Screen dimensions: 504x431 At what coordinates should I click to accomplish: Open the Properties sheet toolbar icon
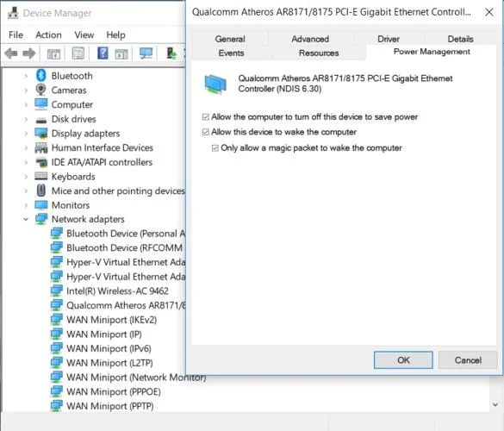(x=78, y=53)
